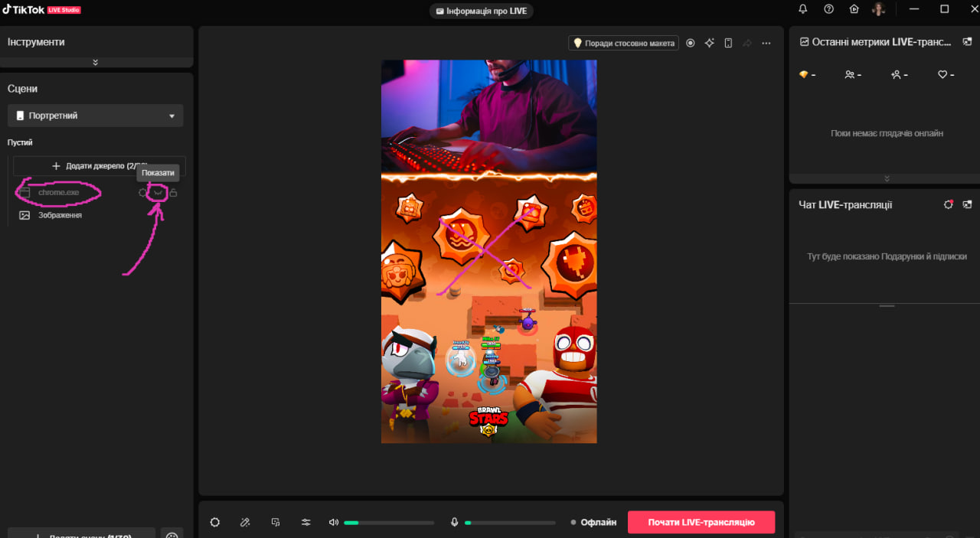Click the record icon above the preview
980x538 pixels.
pyautogui.click(x=691, y=43)
